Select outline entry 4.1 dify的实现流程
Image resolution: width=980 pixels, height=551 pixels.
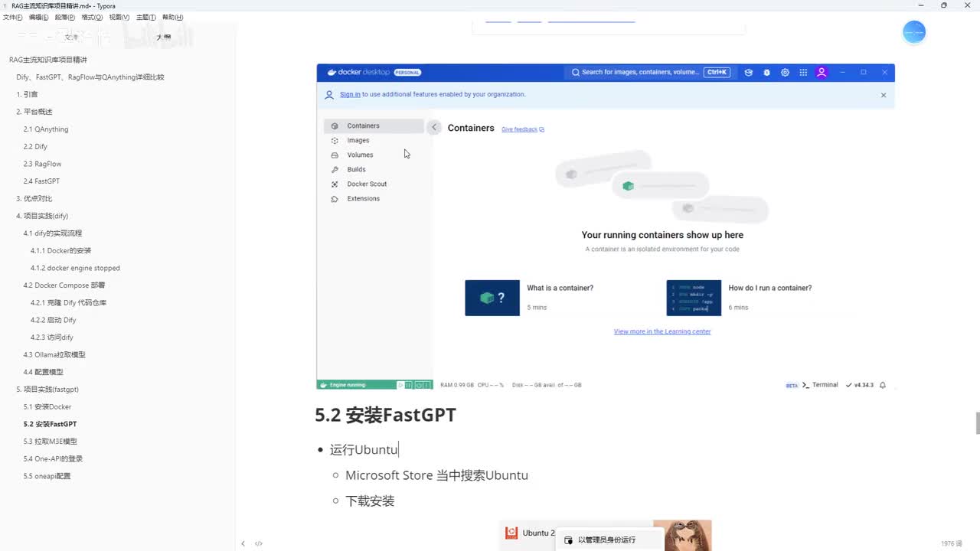coord(52,233)
